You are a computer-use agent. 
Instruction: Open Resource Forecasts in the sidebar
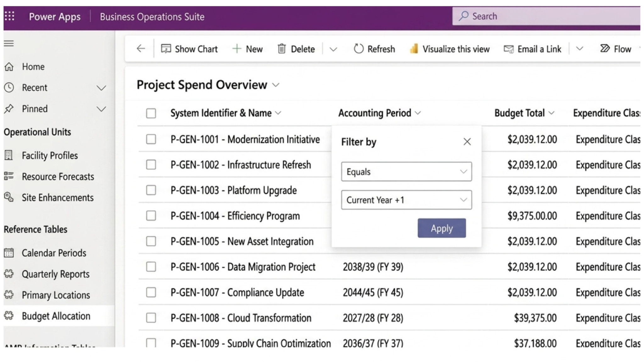[58, 176]
